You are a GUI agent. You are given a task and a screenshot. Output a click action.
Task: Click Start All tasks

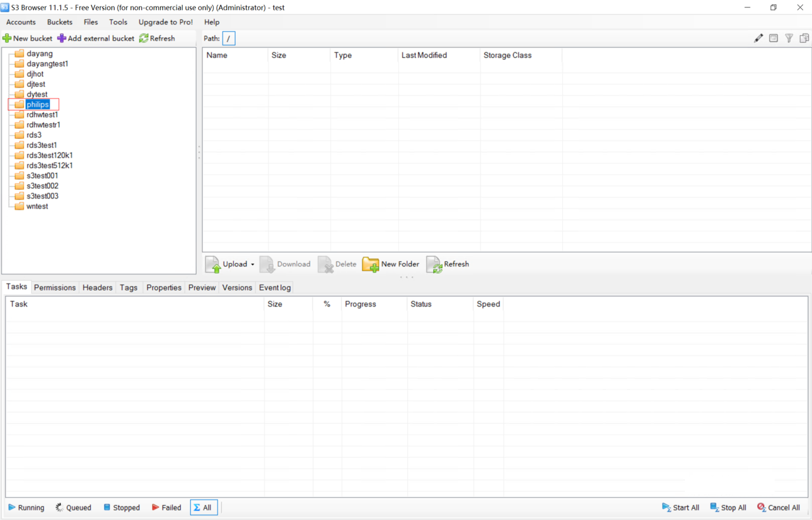(680, 508)
